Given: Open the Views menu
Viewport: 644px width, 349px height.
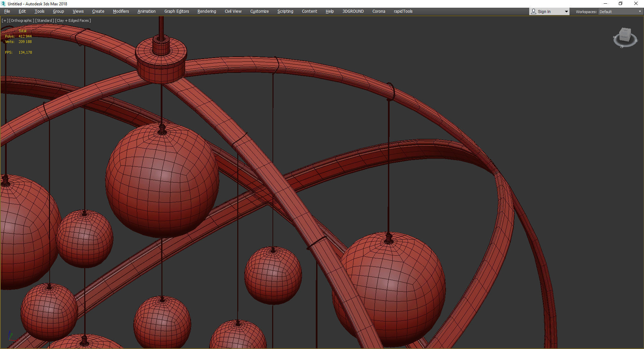Looking at the screenshot, I should (x=78, y=11).
